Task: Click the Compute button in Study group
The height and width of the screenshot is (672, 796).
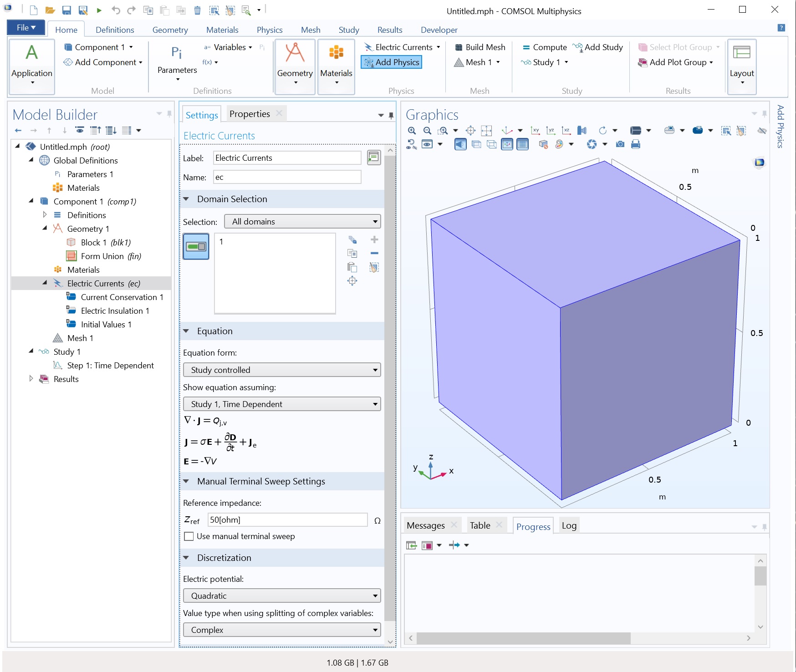Action: (545, 47)
